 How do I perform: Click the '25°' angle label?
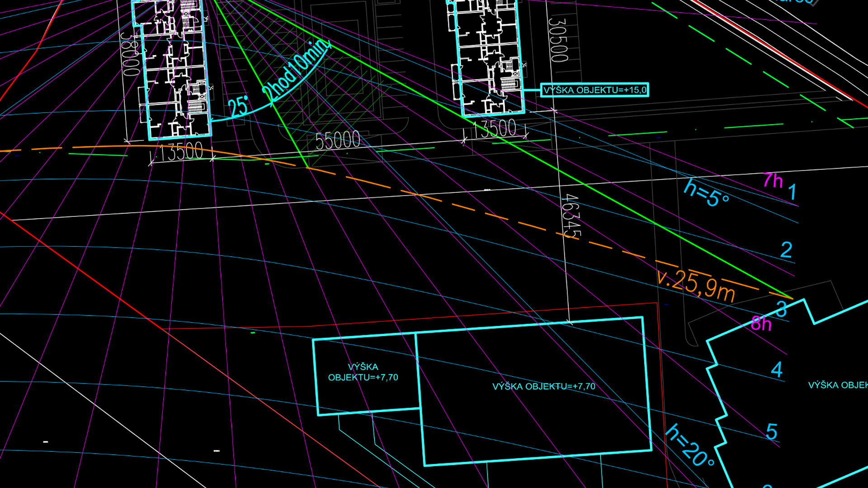[x=238, y=107]
